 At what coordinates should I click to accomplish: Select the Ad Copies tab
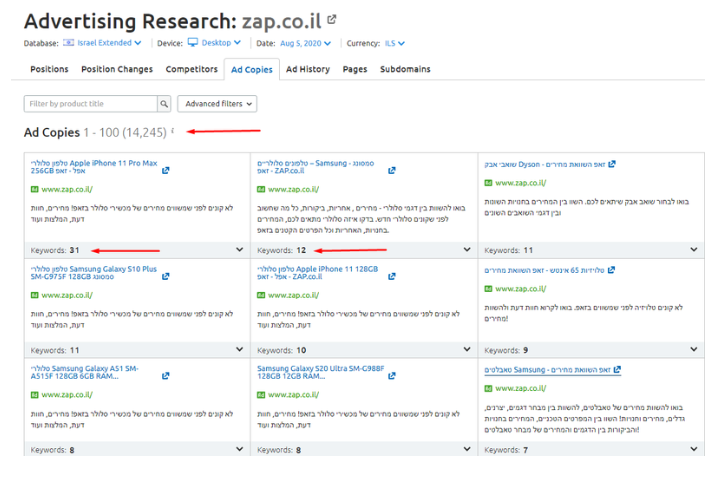coord(251,69)
